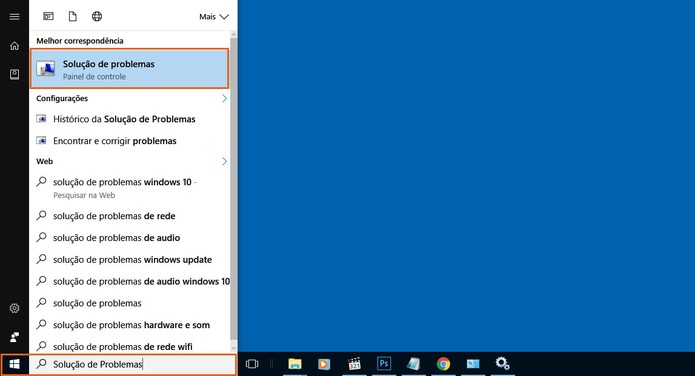
Task: Launch Photoshop from the taskbar
Action: (x=384, y=364)
